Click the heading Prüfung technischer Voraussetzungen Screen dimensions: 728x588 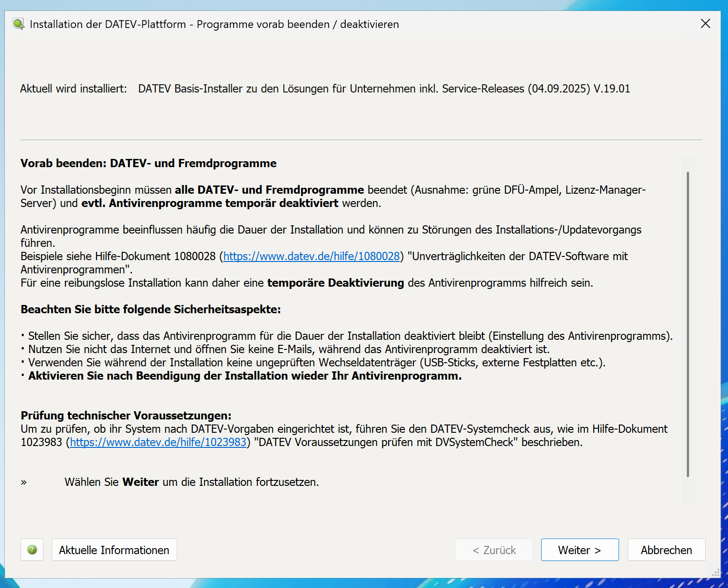(x=126, y=415)
